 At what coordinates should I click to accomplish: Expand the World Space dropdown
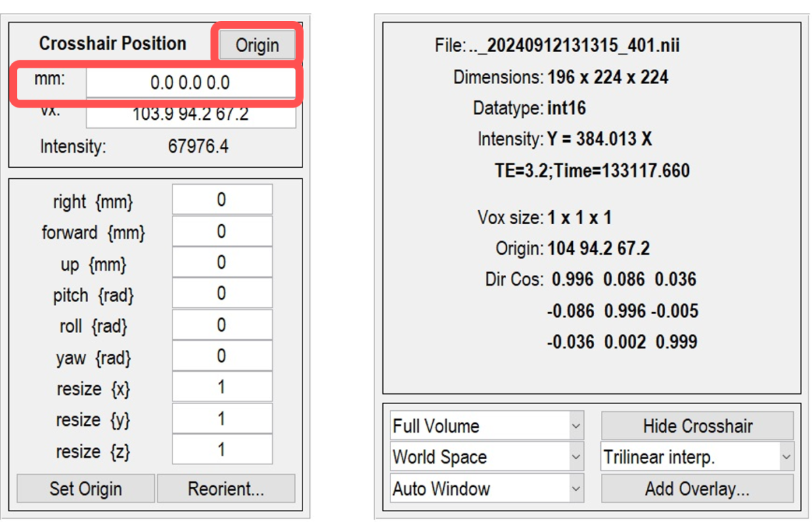click(x=487, y=457)
